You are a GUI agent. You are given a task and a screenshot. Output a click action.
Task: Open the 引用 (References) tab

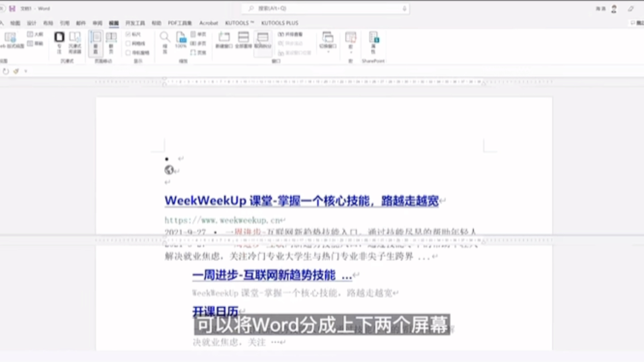(x=64, y=23)
